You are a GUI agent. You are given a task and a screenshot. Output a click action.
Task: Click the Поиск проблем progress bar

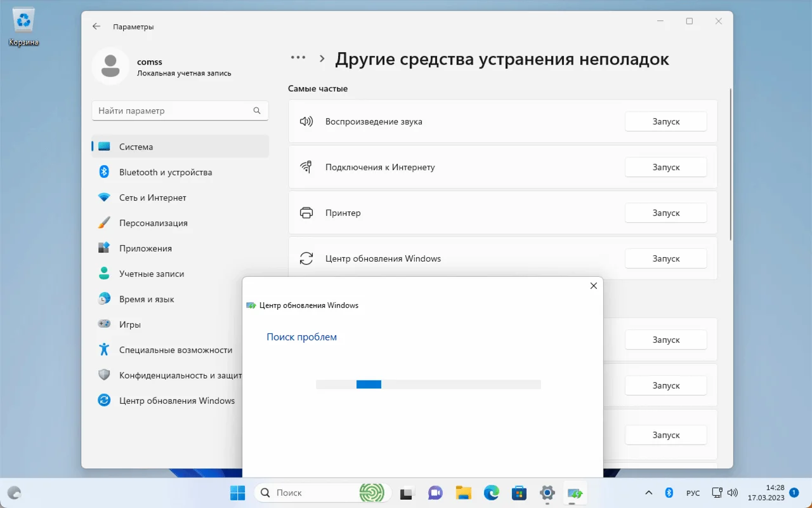click(x=428, y=384)
